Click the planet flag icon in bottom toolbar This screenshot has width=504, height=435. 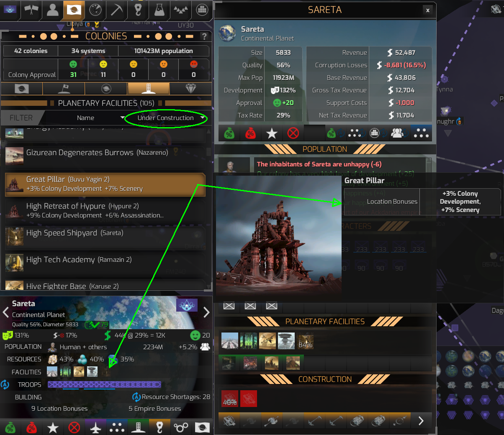[x=202, y=427]
